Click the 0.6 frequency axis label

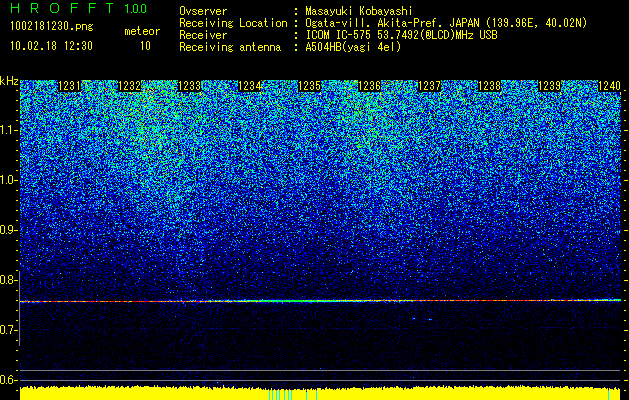[x=8, y=380]
